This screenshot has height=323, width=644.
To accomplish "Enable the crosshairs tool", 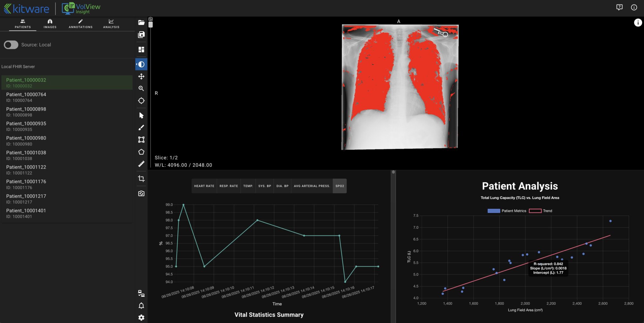I will (x=141, y=101).
